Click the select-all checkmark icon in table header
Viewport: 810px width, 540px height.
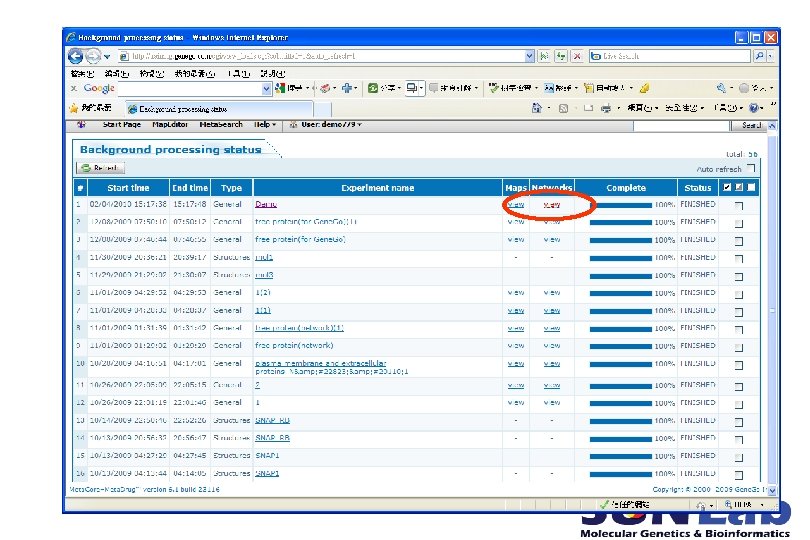coord(727,187)
